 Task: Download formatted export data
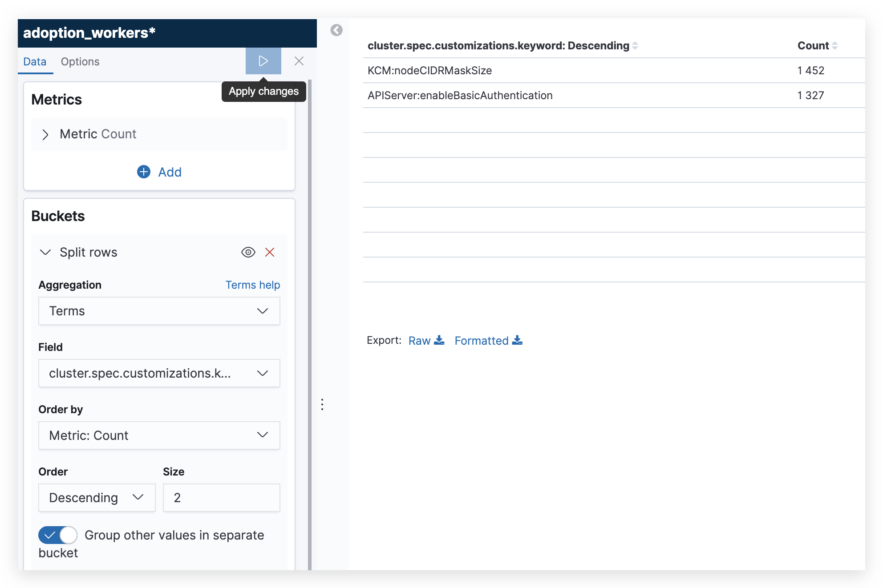[488, 340]
